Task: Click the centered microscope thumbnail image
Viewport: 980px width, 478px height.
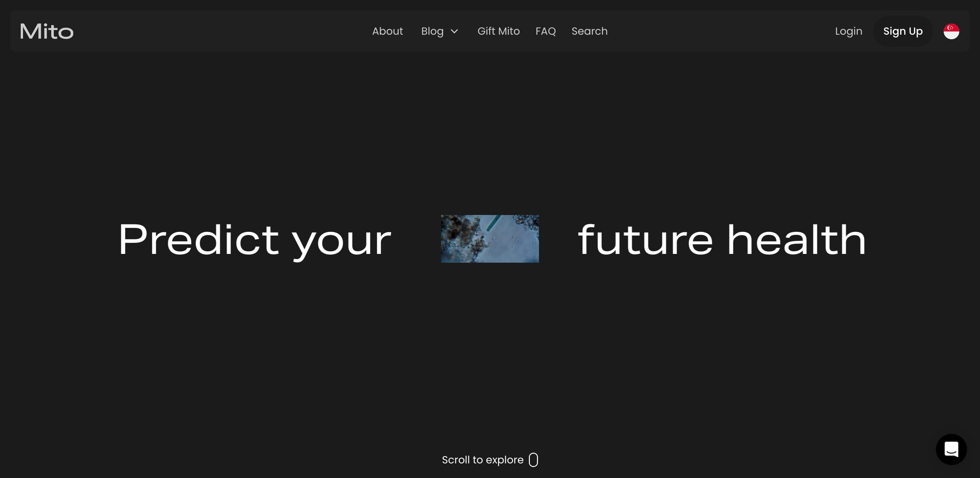Action: (490, 238)
